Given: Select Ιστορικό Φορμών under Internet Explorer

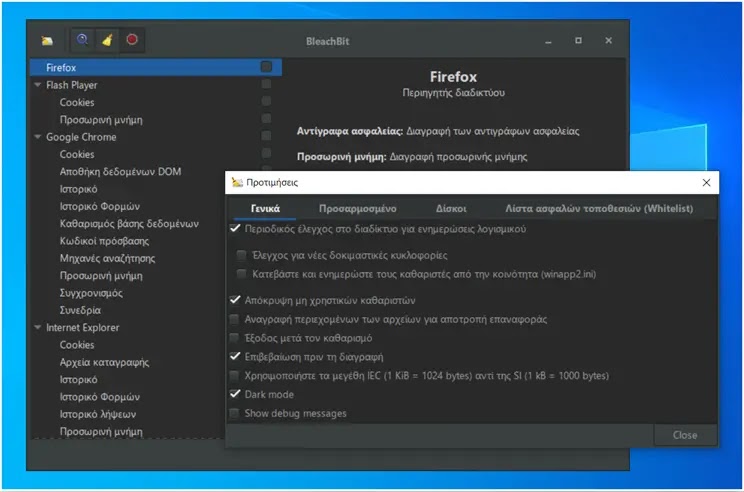Looking at the screenshot, I should tap(100, 397).
